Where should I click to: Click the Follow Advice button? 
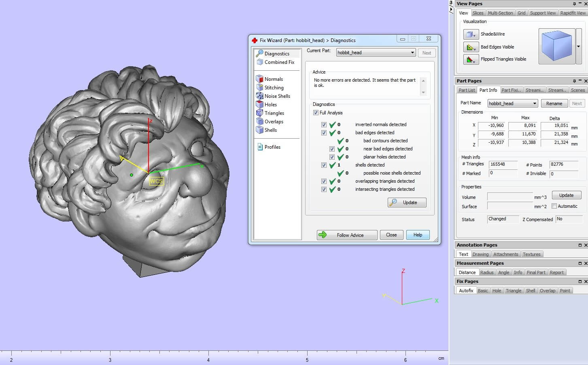(x=347, y=235)
